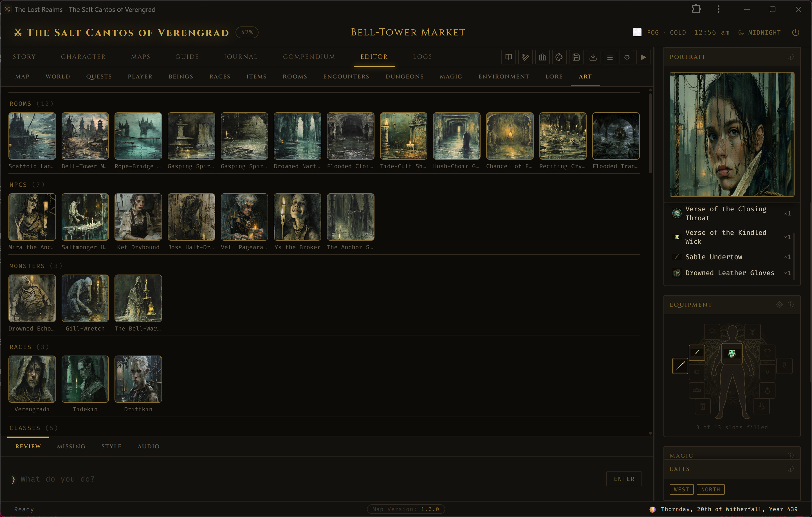Click the download export icon
This screenshot has width=812, height=517.
593,57
